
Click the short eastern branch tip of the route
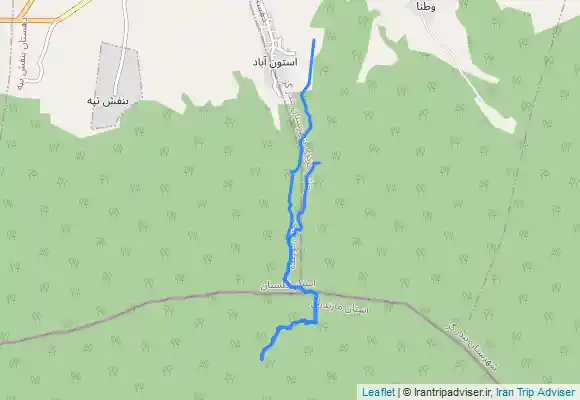coord(319,163)
